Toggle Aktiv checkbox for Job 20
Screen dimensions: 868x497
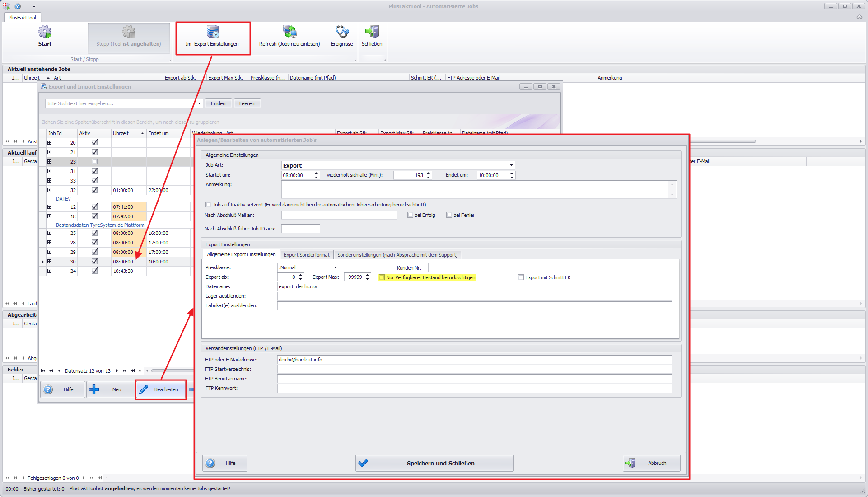[94, 142]
